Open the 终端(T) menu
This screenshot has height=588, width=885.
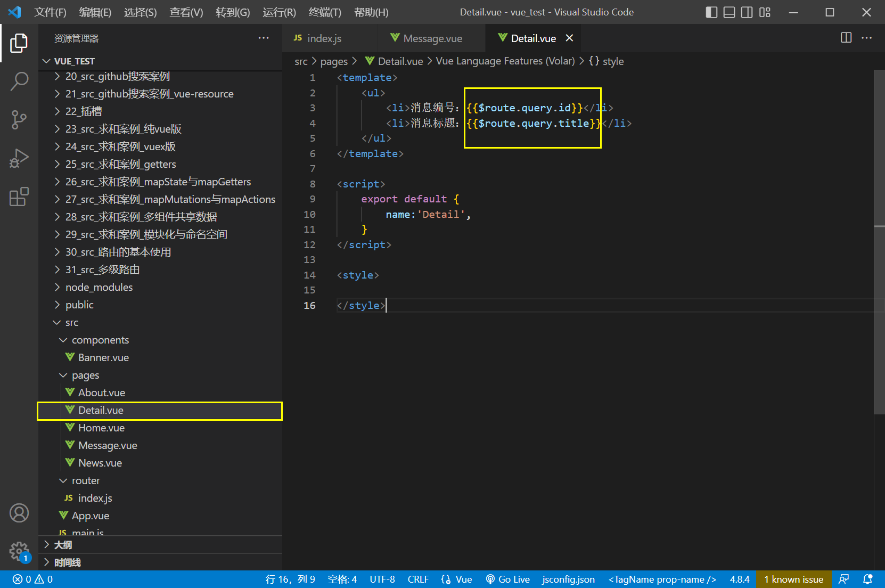(x=325, y=12)
